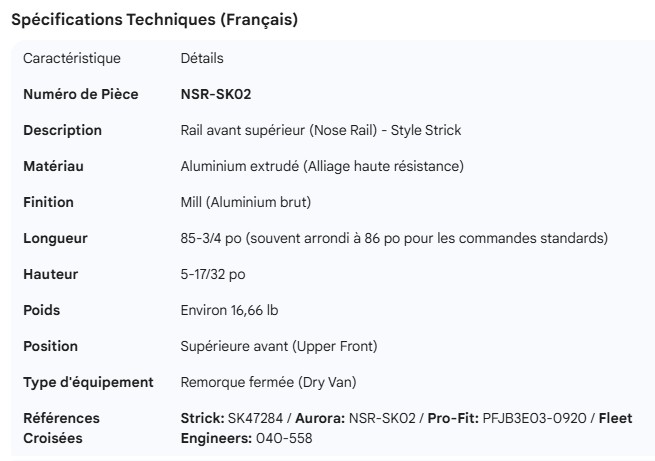Click the 'Remorque fermée (Dry Van)' equipment value
655x461 pixels.
coord(267,382)
